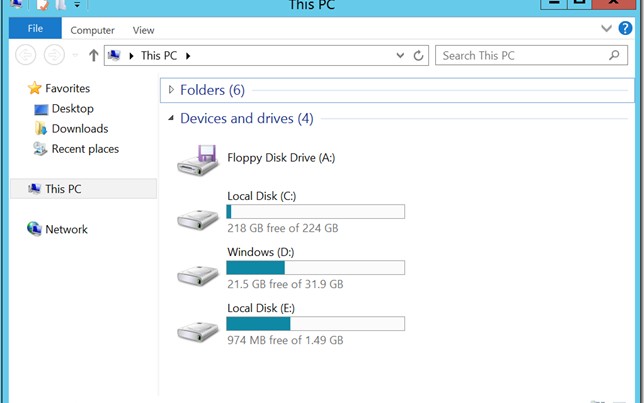644x403 pixels.
Task: Open the blue Help question mark icon
Action: (x=625, y=29)
